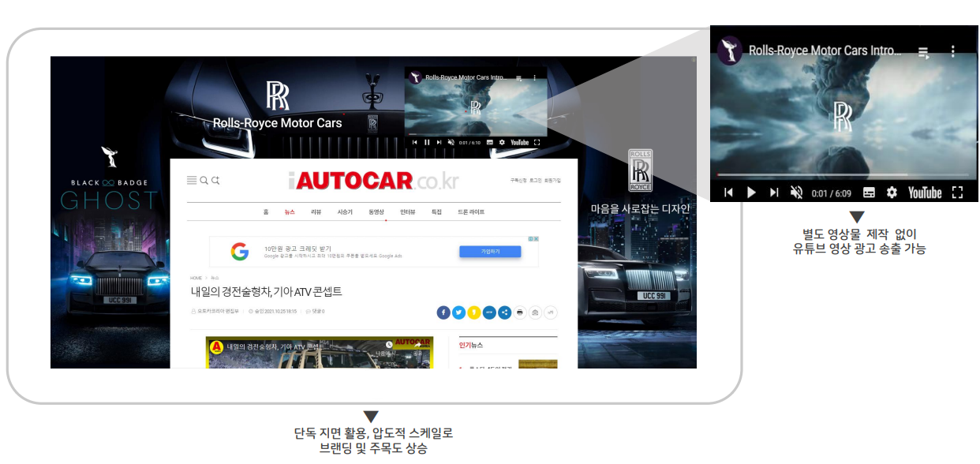
Task: Open settings gear in enlarged player
Action: [x=892, y=193]
